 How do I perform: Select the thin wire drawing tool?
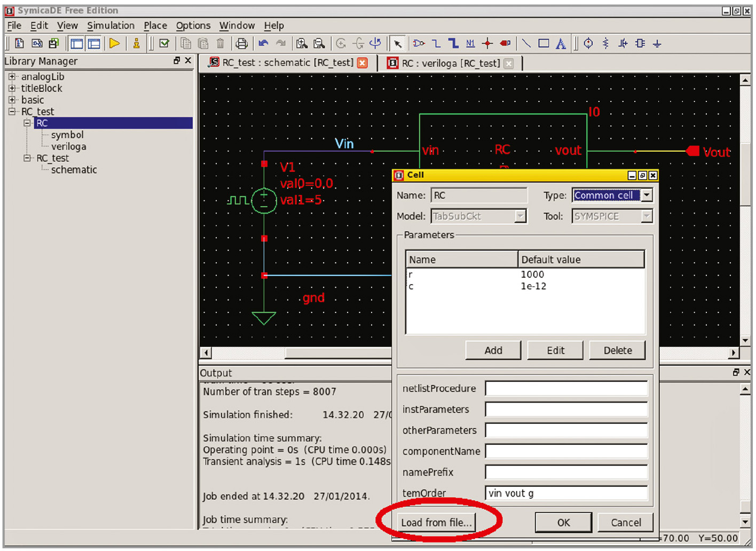436,43
